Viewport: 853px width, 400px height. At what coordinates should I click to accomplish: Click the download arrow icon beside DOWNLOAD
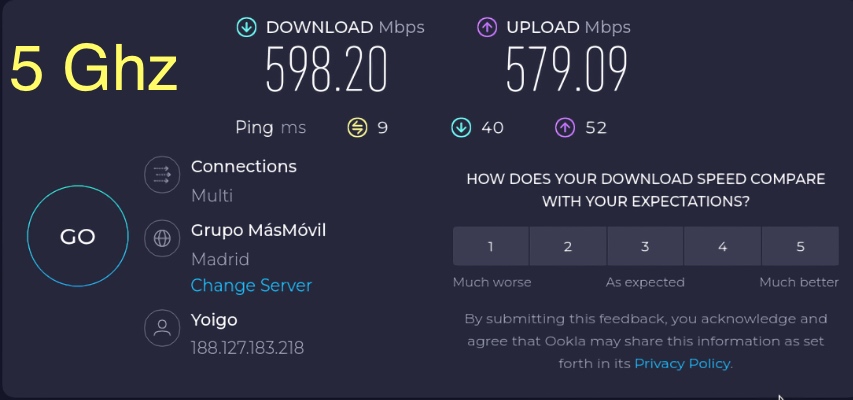(246, 27)
